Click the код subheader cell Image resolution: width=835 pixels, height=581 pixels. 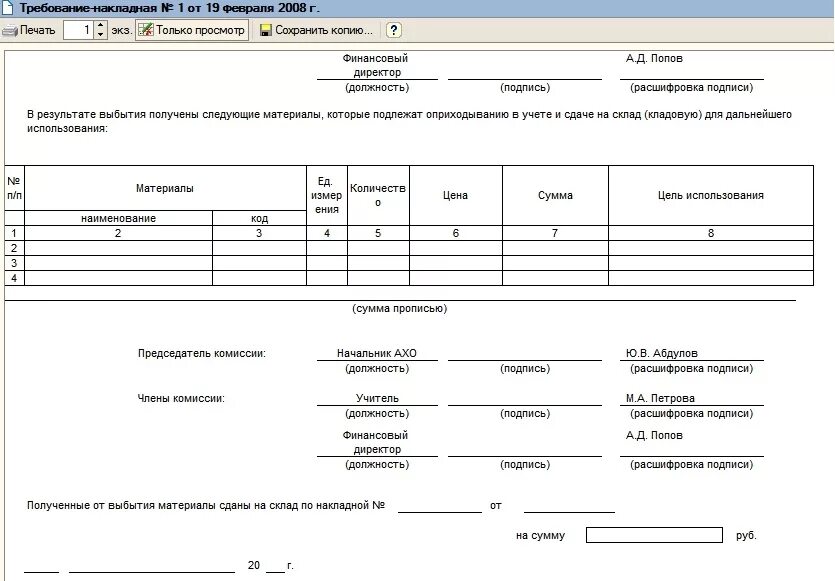point(259,218)
